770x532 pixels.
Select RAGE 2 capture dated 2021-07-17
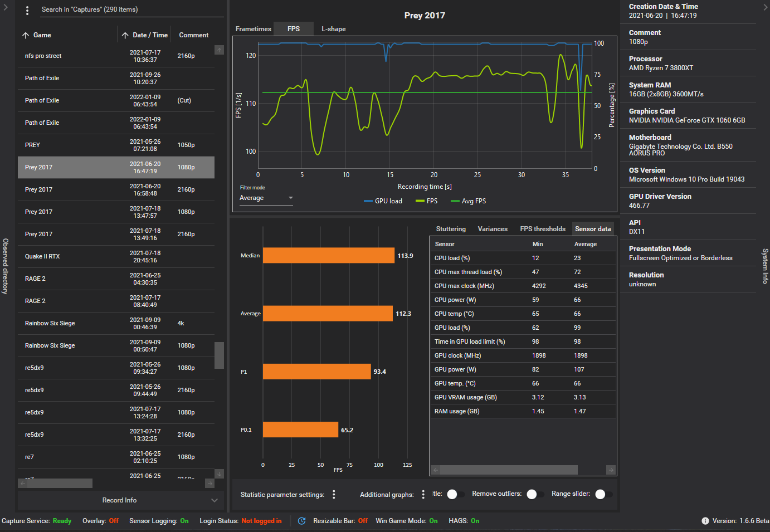click(116, 301)
